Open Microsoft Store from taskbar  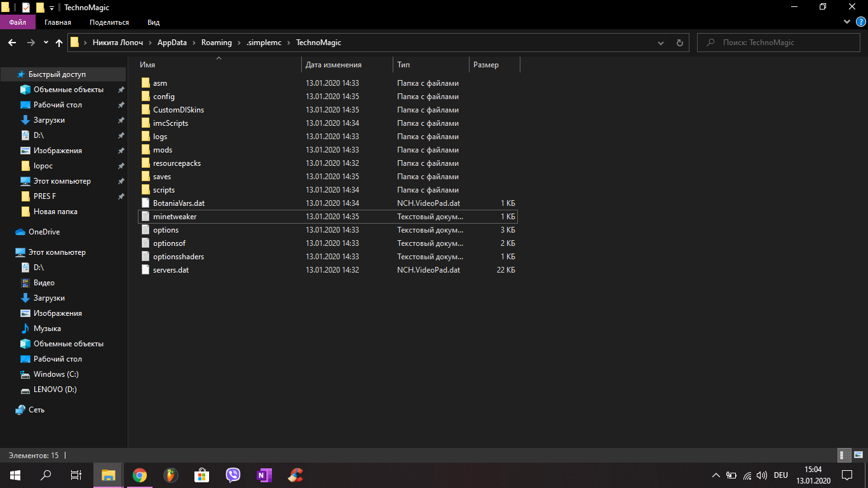[x=202, y=475]
